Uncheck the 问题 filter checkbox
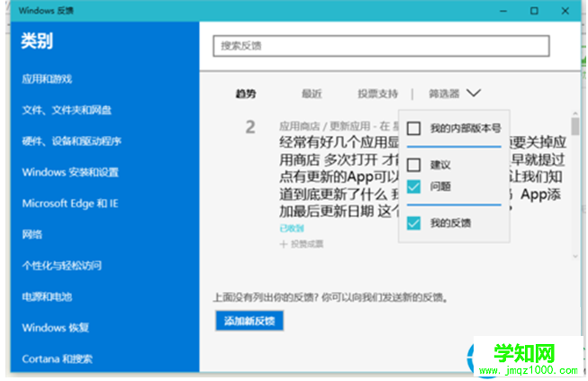The height and width of the screenshot is (381, 588). [413, 186]
